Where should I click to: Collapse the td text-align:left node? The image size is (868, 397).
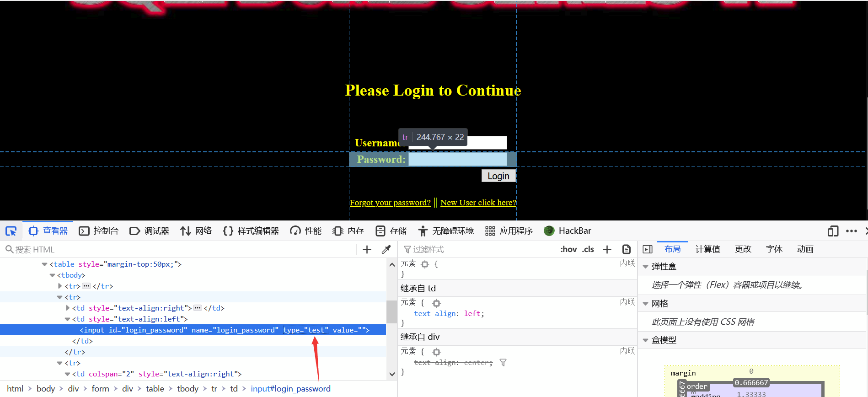tap(67, 319)
